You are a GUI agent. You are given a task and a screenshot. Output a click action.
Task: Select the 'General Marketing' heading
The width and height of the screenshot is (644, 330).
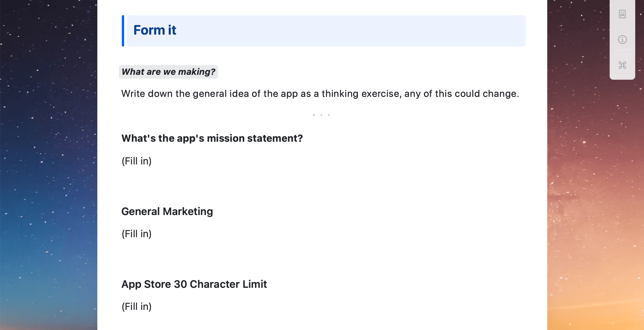[167, 212]
